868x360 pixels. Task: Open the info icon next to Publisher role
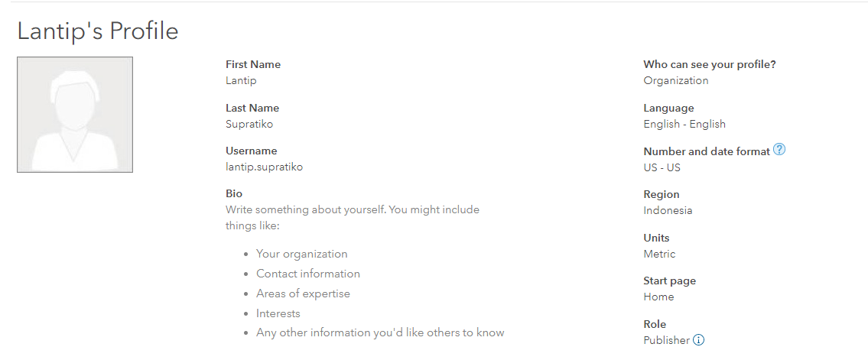click(698, 340)
